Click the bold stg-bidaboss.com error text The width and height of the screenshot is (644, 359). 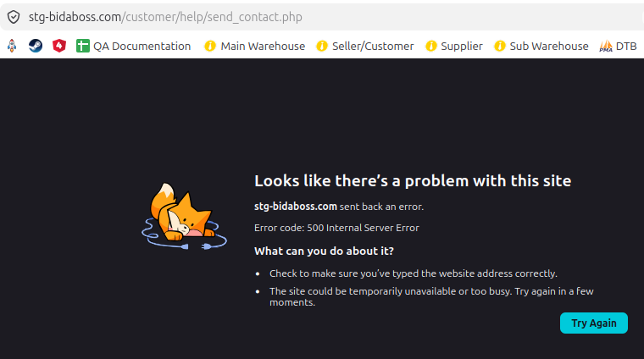(x=295, y=207)
